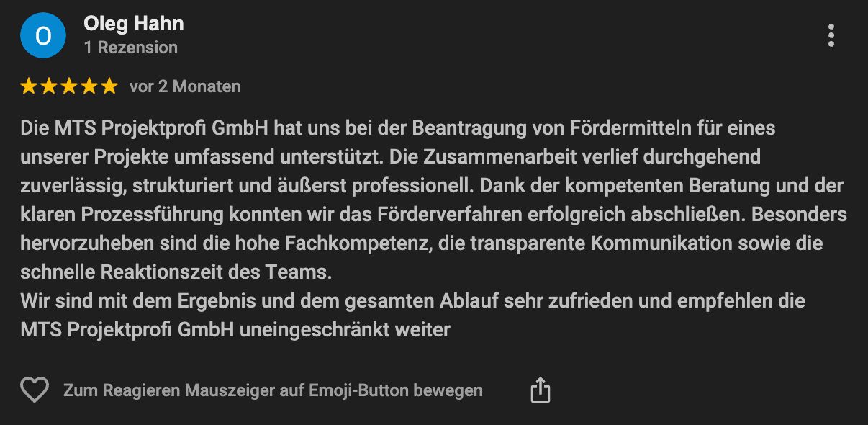Click the share review icon
This screenshot has height=425, width=868.
tap(540, 390)
